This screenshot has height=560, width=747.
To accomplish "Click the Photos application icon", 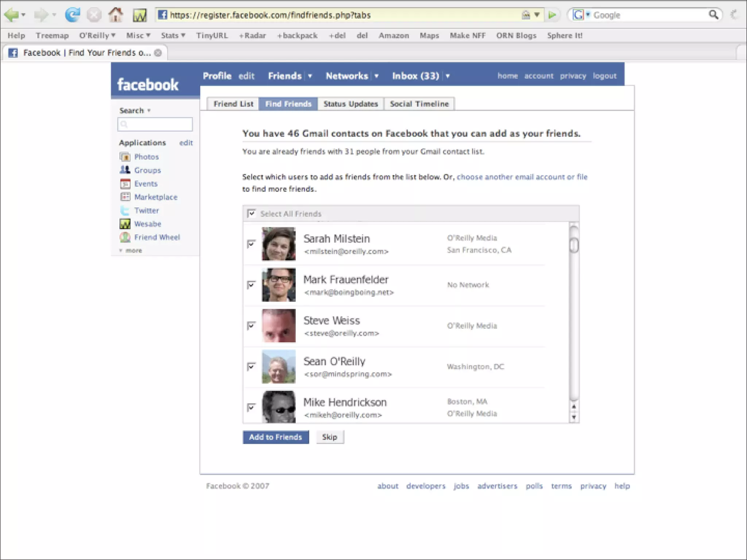I will 125,157.
